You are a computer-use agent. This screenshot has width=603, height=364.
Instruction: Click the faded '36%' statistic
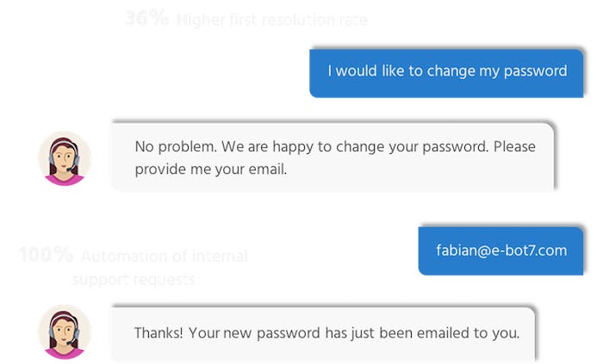tap(146, 18)
